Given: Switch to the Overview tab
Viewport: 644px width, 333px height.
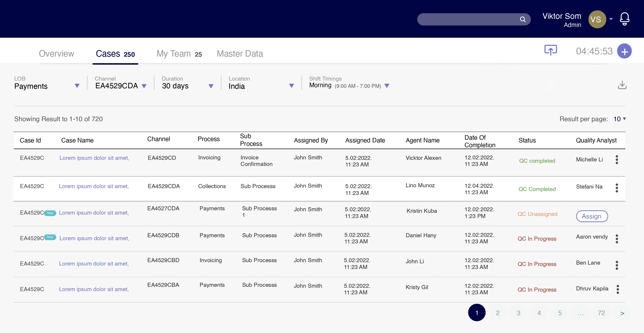Looking at the screenshot, I should tap(57, 54).
